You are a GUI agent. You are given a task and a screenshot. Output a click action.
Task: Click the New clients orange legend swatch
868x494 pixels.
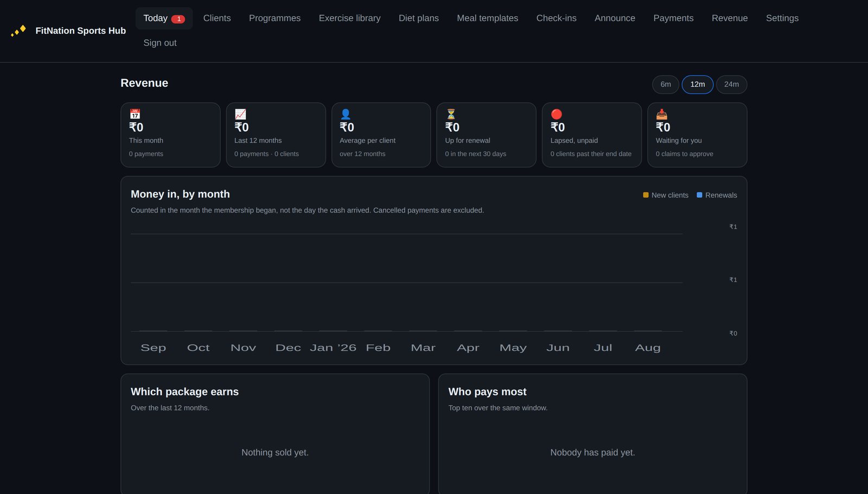[646, 195]
